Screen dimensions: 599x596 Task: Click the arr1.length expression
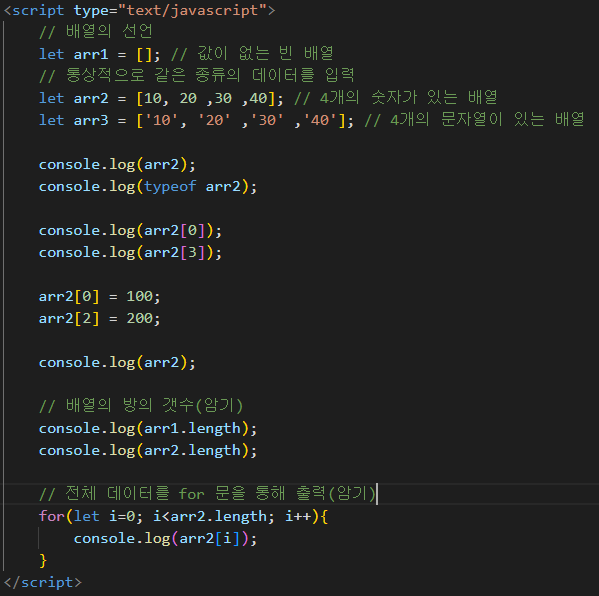click(192, 429)
